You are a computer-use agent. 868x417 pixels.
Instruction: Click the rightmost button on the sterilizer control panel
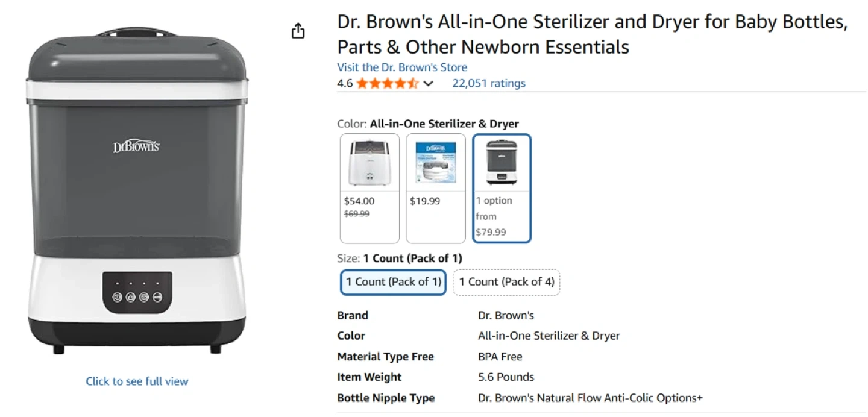point(157,297)
